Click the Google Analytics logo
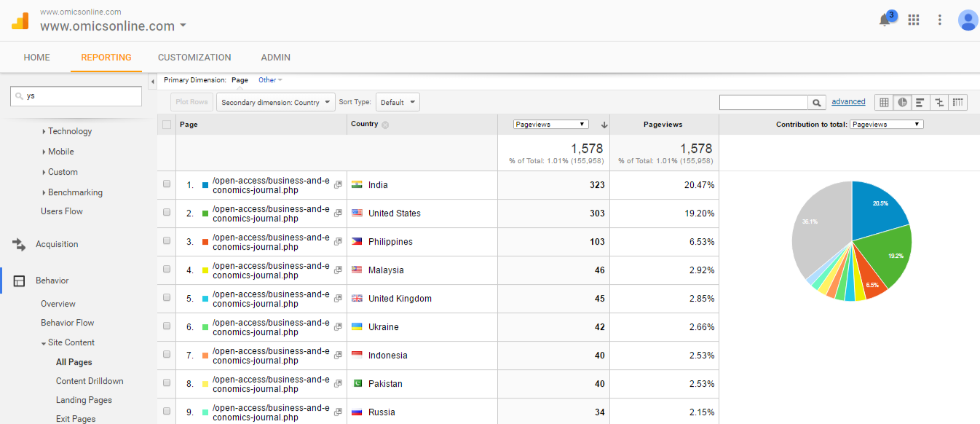 coord(20,20)
